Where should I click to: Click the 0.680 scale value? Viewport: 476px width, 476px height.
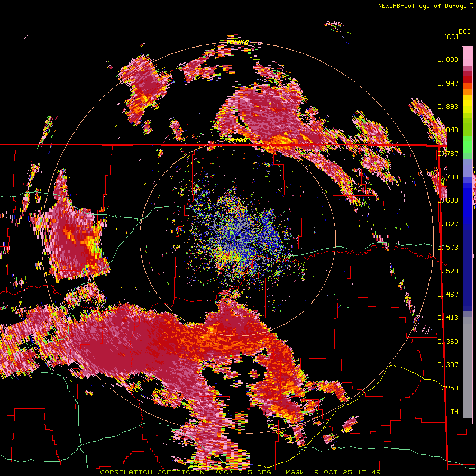tap(448, 200)
